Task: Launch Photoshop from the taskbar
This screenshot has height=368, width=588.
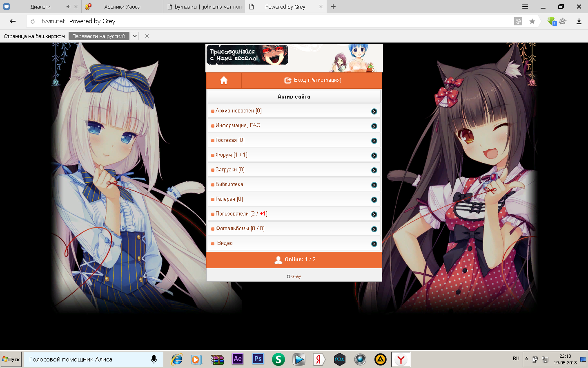Action: (258, 359)
